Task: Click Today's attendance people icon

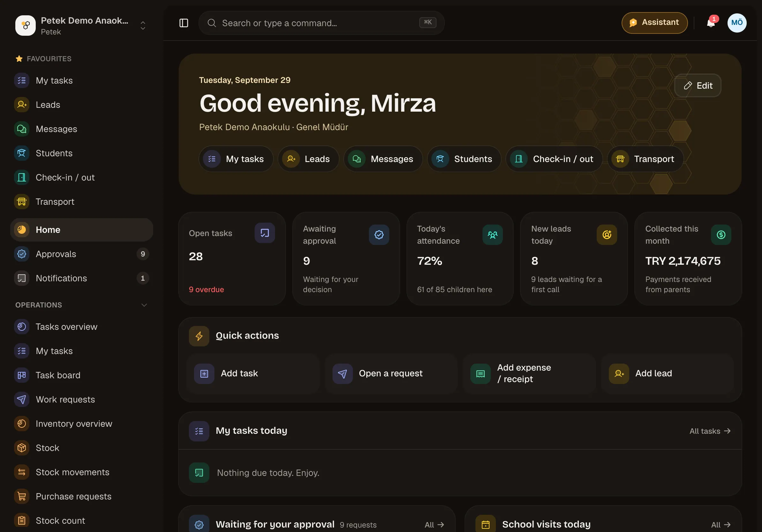Action: [492, 235]
